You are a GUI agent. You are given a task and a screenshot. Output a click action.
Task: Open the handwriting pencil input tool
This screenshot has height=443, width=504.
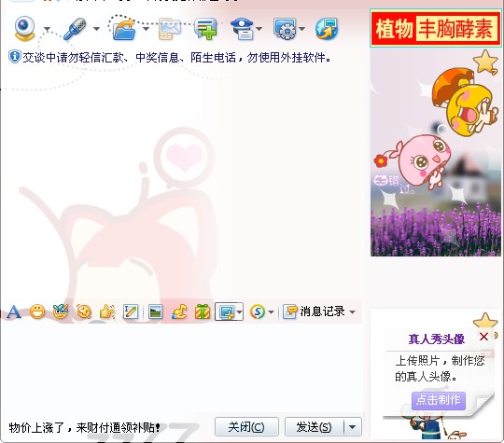click(x=131, y=311)
